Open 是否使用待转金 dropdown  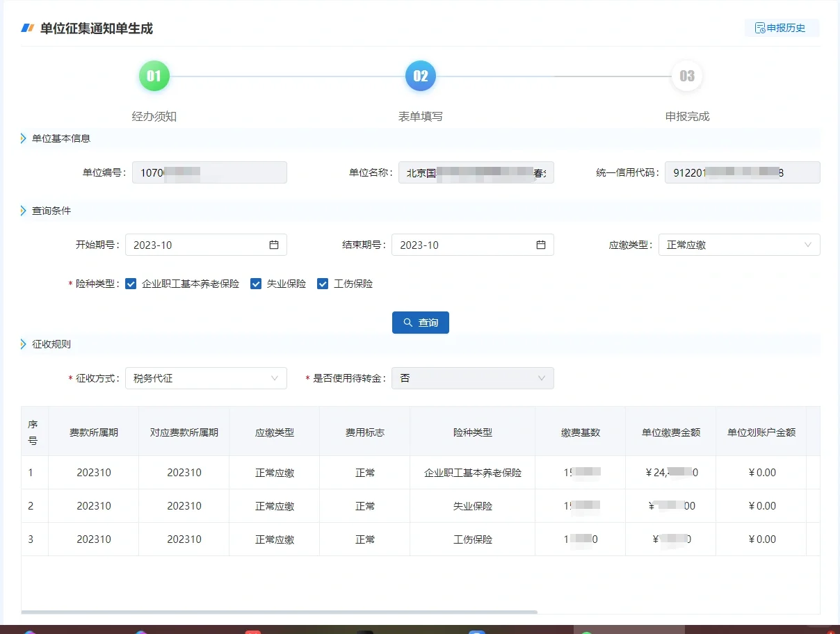[472, 378]
